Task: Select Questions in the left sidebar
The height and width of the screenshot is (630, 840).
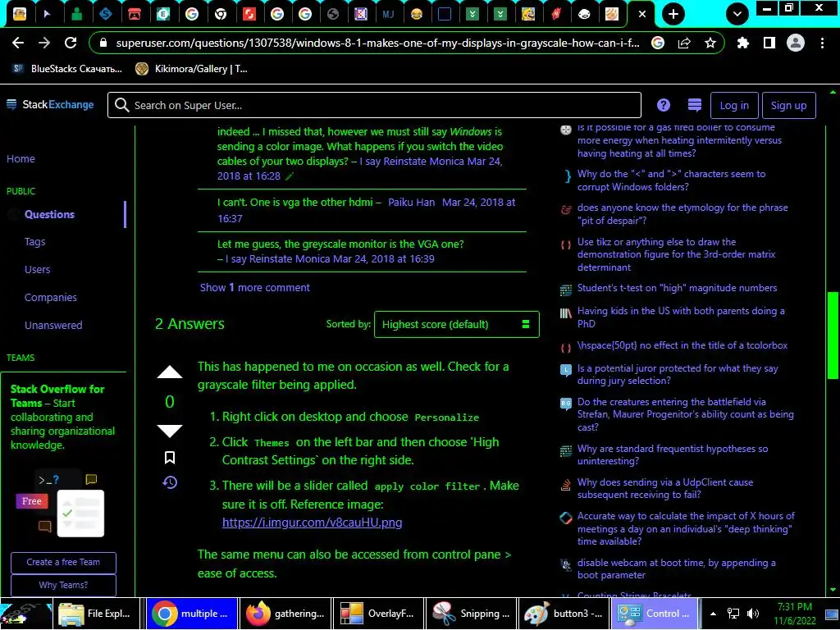Action: click(x=49, y=214)
